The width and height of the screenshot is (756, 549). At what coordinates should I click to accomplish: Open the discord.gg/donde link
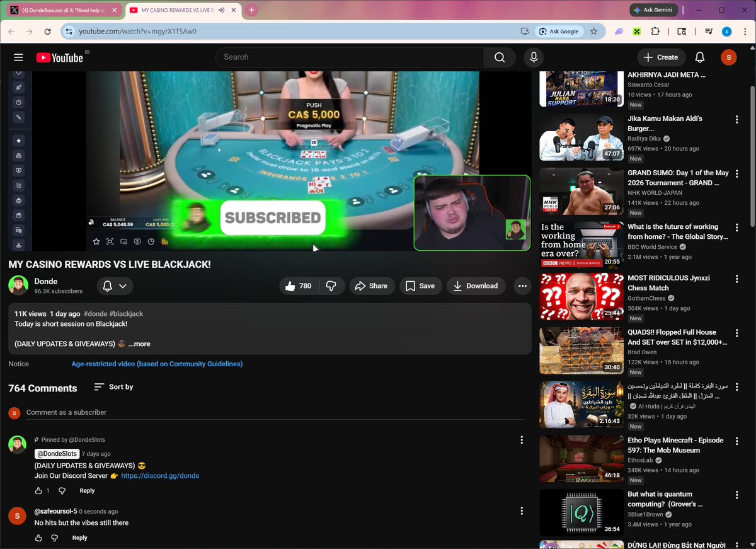pyautogui.click(x=160, y=476)
